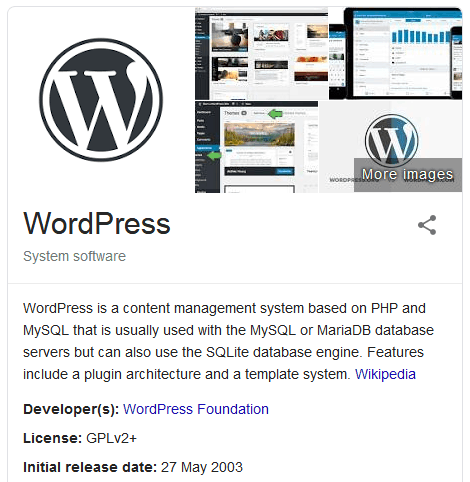Open the WordPress Foundation link
The height and width of the screenshot is (482, 470).
pyautogui.click(x=196, y=409)
